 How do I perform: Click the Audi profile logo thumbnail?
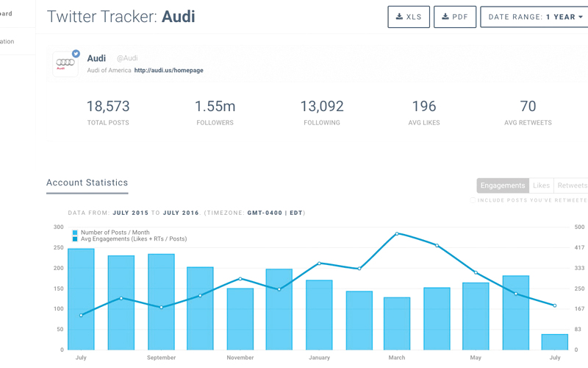click(65, 64)
